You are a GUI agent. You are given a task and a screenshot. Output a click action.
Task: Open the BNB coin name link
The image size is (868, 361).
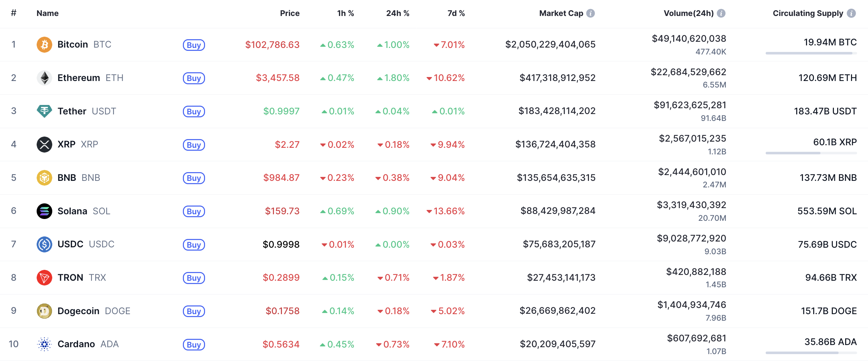[x=67, y=178]
